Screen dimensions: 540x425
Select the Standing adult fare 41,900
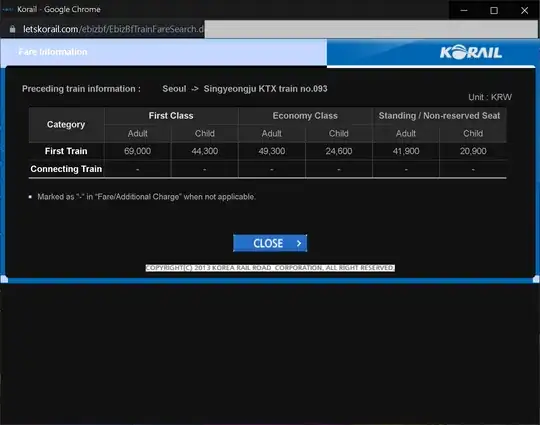click(406, 151)
